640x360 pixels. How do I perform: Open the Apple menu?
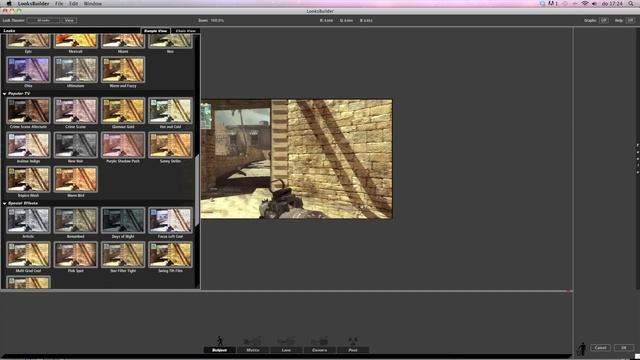tap(9, 3)
